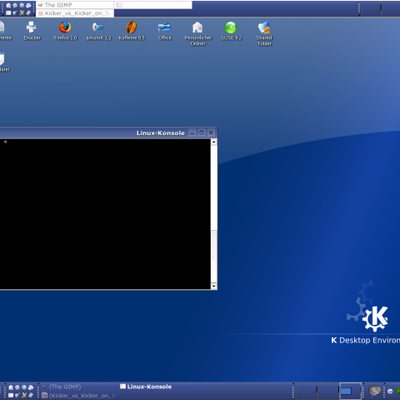Launch Firefox 1.0 from the desktop
The width and height of the screenshot is (400, 400).
click(x=65, y=32)
